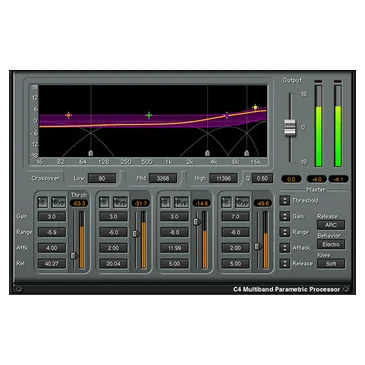Change the Knee Soft selector

coord(331,264)
